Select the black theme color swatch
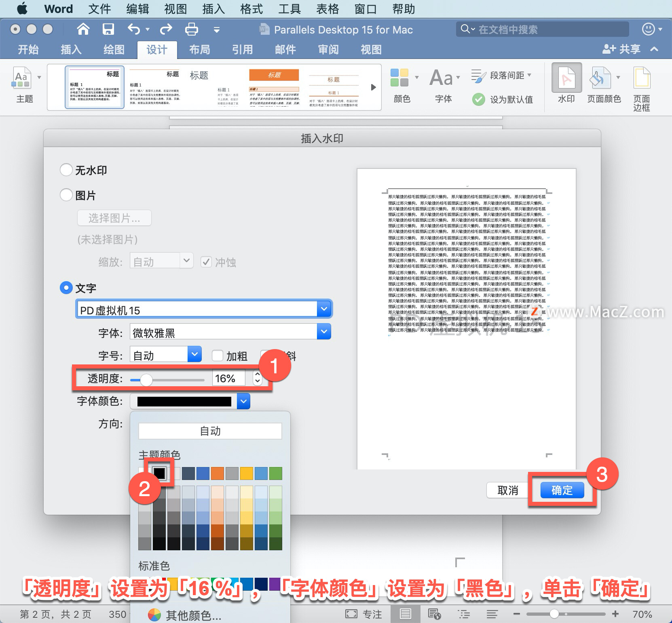Screen dimensions: 672x623 [x=159, y=473]
